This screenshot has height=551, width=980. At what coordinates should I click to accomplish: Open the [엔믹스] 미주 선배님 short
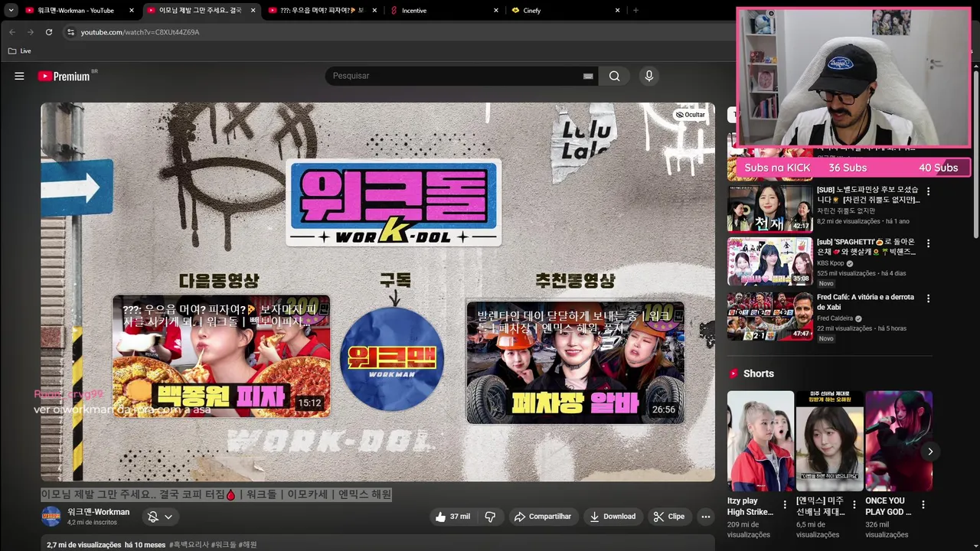click(x=829, y=441)
